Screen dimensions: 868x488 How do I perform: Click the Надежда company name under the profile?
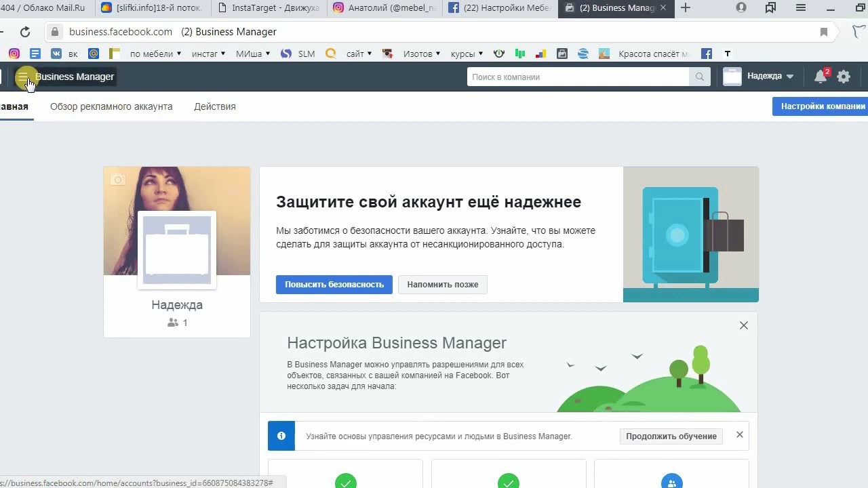[x=177, y=305]
